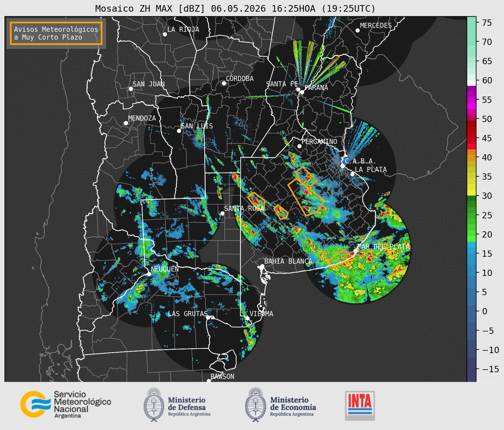Screen dimensions: 504x430
Task: Click the Ministerio de Defensa crest
Action: click(154, 405)
